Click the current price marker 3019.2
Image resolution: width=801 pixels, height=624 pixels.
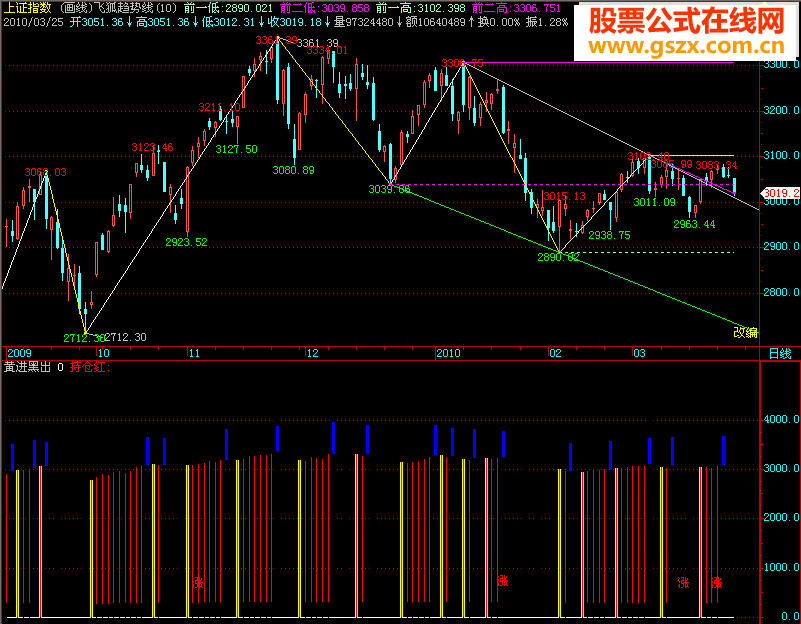click(781, 193)
